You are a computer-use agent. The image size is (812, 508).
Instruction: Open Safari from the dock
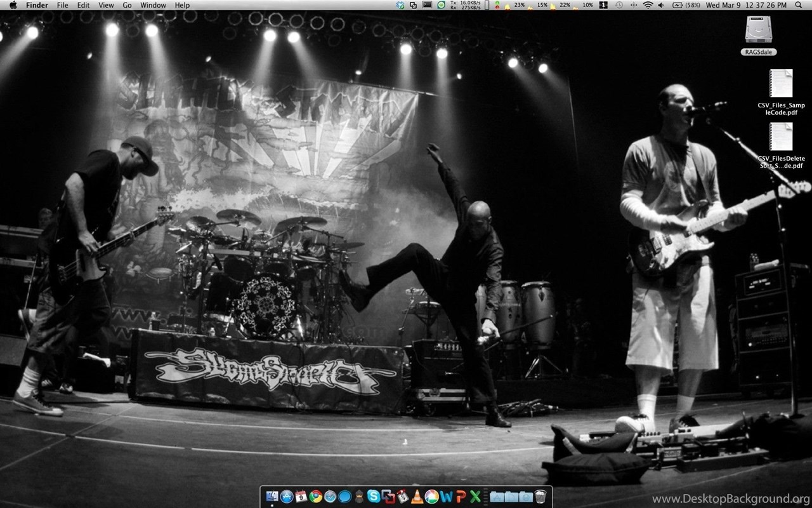point(330,497)
